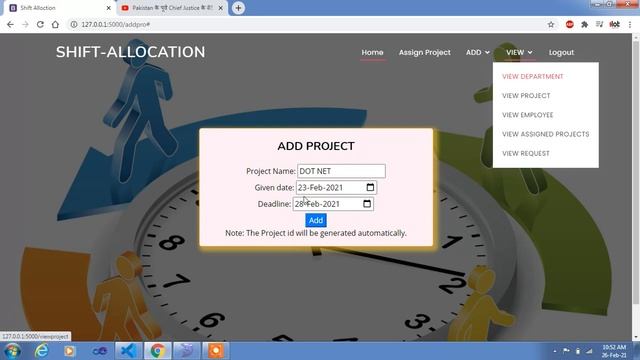640x360 pixels.
Task: Click the Deadline date field
Action: click(x=333, y=204)
